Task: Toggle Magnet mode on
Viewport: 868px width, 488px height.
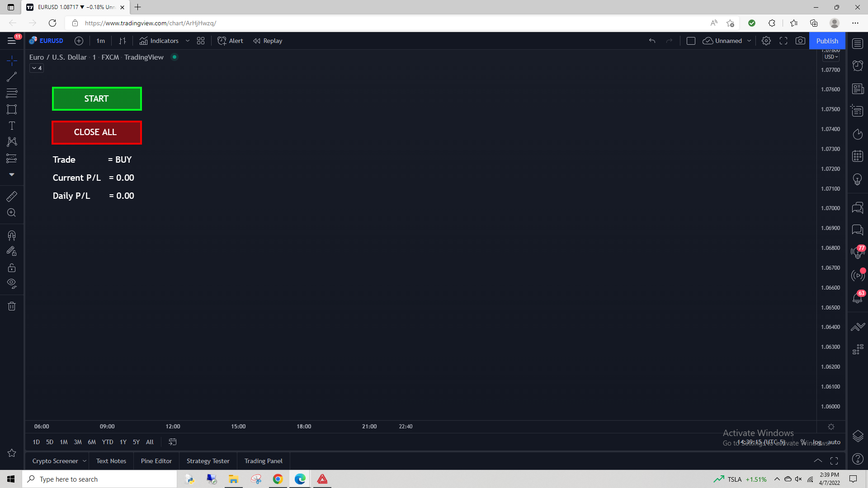Action: pos(12,235)
